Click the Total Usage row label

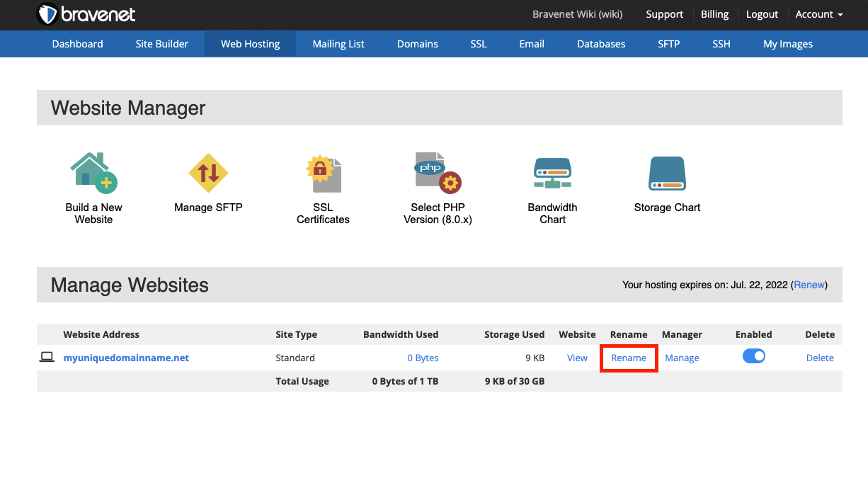point(302,381)
